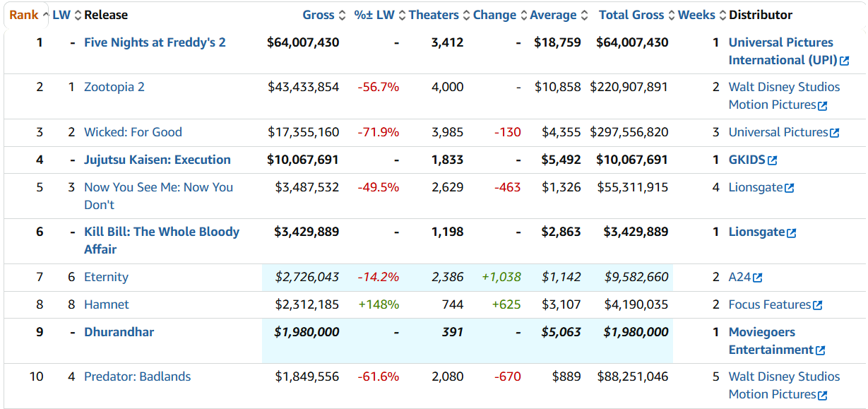Click external link icon beside A24
This screenshot has height=409, width=868.
758,278
